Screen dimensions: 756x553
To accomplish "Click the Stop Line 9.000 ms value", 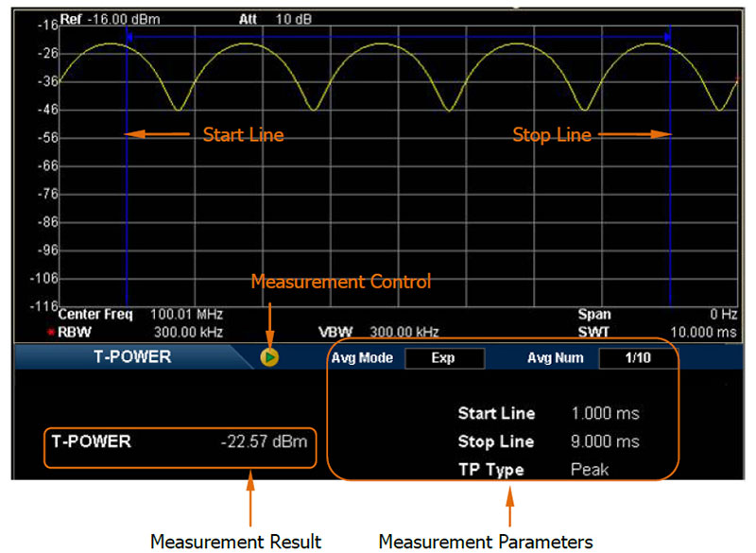I will 605,441.
